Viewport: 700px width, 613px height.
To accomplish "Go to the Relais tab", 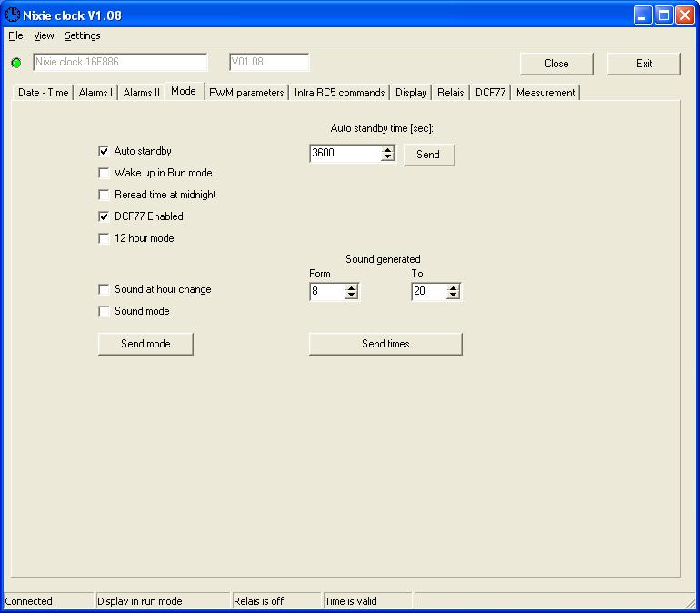I will 450,93.
